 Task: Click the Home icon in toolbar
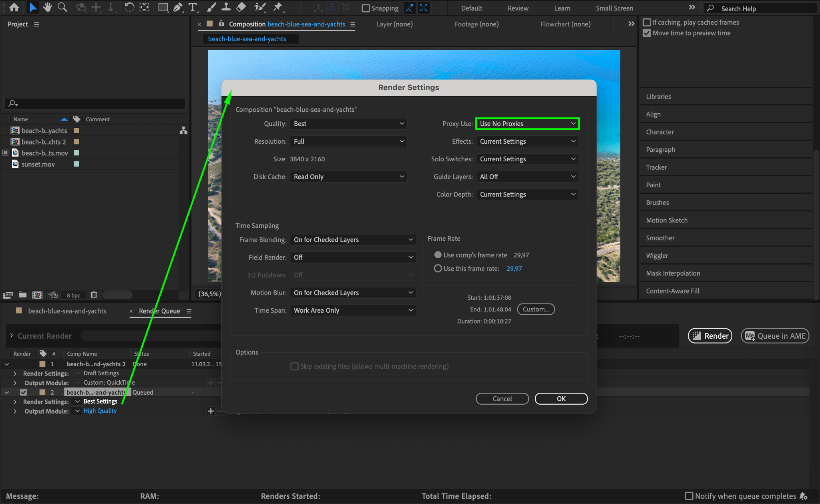pos(14,7)
